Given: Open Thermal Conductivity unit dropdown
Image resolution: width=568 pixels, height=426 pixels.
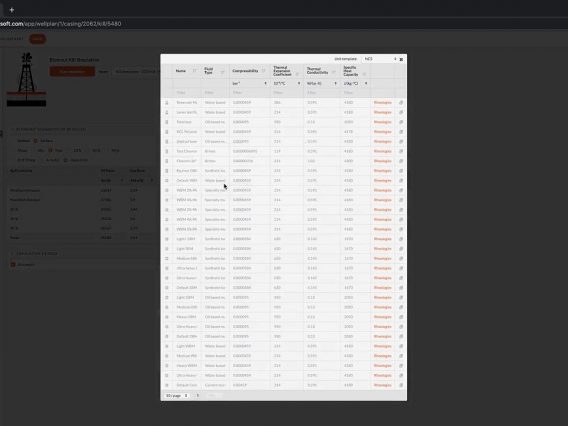Looking at the screenshot, I should click(x=322, y=83).
